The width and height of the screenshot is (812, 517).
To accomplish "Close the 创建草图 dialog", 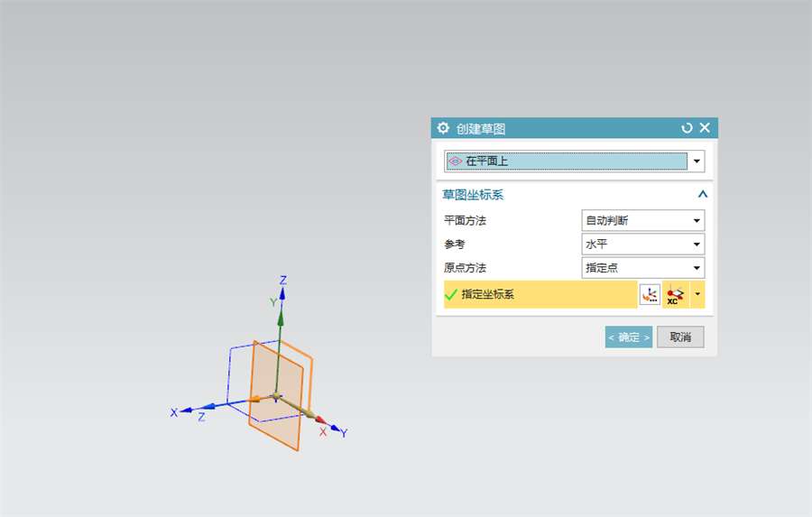I will coord(705,127).
